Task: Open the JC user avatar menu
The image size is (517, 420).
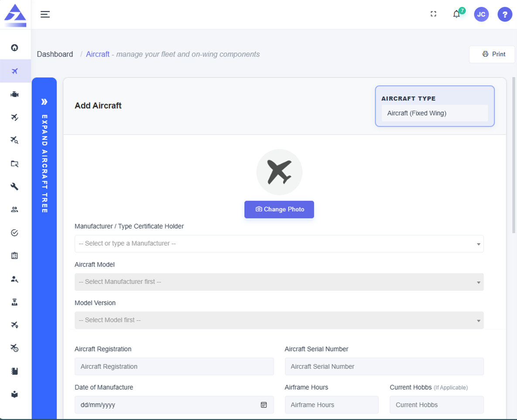Action: point(481,14)
